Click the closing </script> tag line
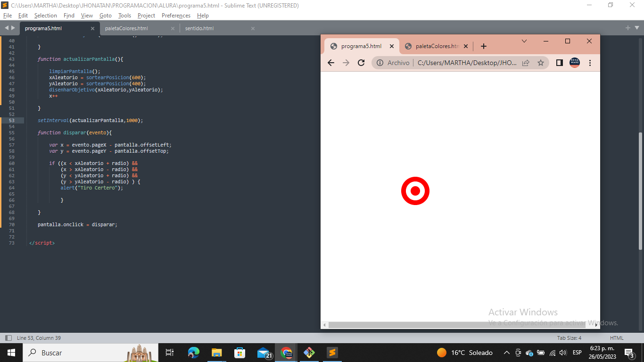The width and height of the screenshot is (644, 362). (x=42, y=243)
